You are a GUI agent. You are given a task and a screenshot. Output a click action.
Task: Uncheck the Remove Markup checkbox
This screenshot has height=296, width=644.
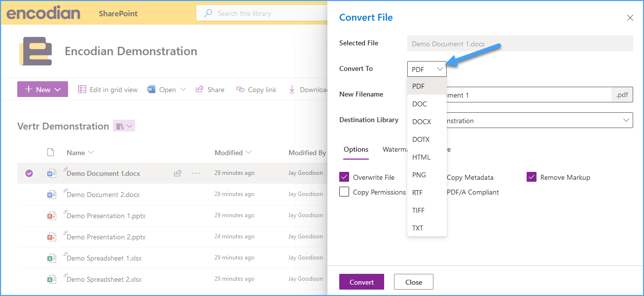point(532,177)
